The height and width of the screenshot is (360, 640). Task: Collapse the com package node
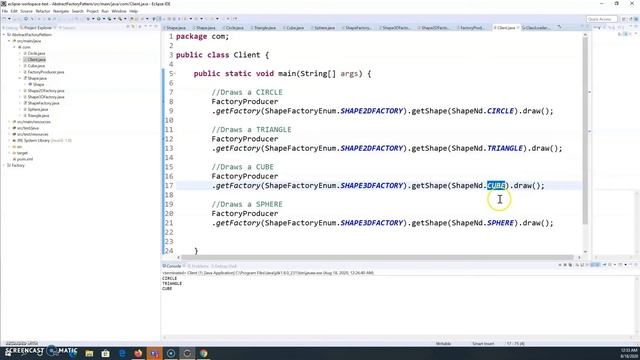pos(15,47)
